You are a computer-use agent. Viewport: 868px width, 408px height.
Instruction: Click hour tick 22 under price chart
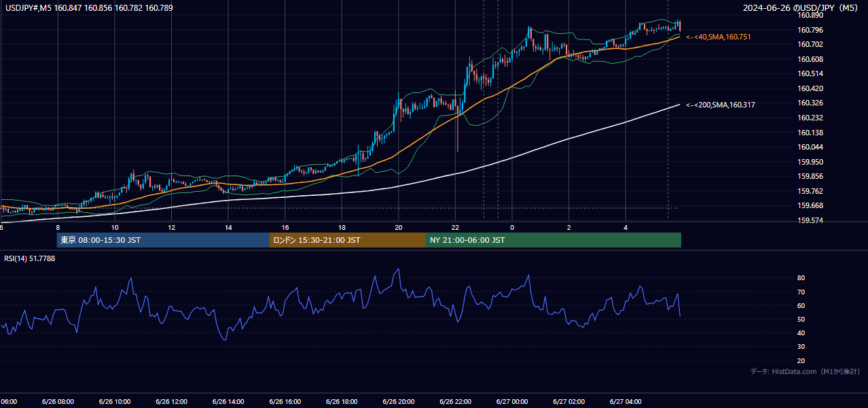coord(456,227)
